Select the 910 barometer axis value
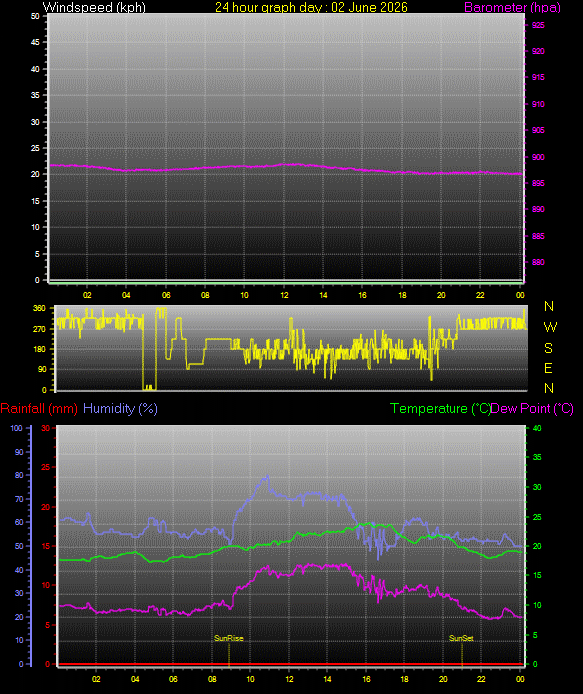583x694 pixels. (538, 104)
